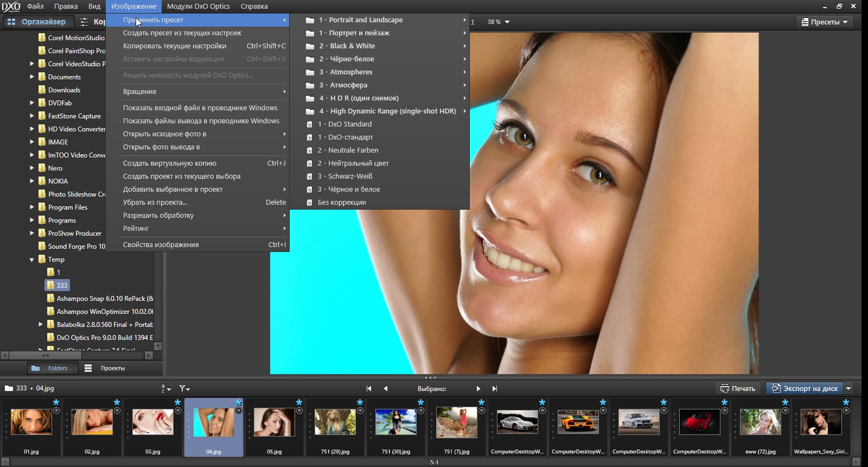Choose 'Без коррекции' preset from submenu
The height and width of the screenshot is (467, 868).
pyautogui.click(x=342, y=203)
